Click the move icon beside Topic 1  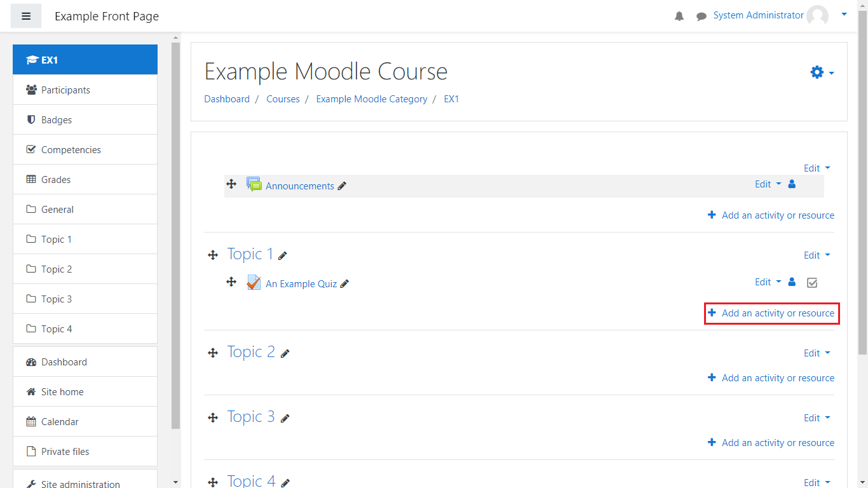(213, 255)
